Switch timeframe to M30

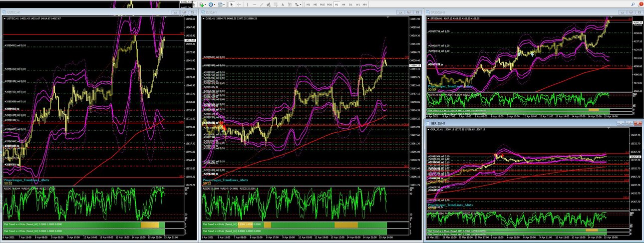[329, 4]
